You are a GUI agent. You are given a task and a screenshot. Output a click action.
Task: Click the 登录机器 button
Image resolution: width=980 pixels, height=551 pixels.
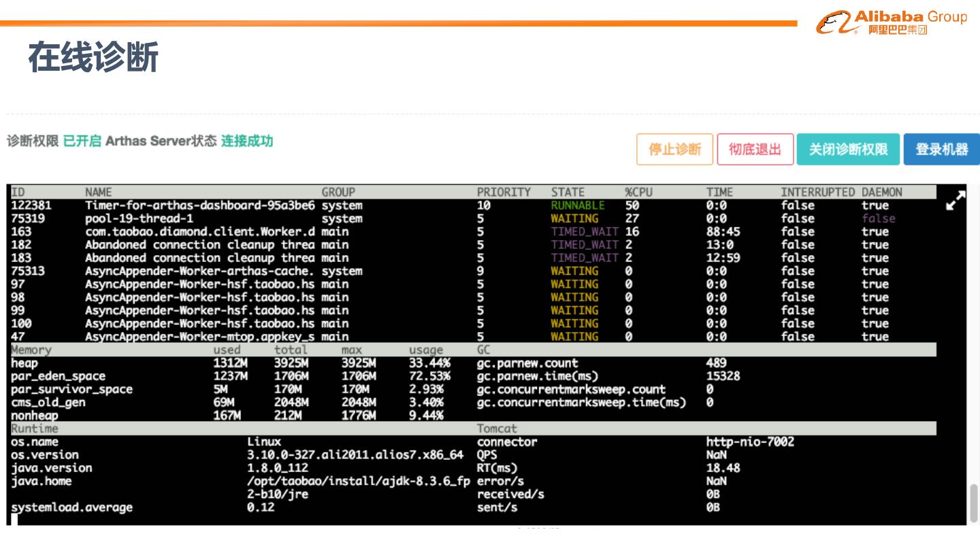click(x=941, y=149)
